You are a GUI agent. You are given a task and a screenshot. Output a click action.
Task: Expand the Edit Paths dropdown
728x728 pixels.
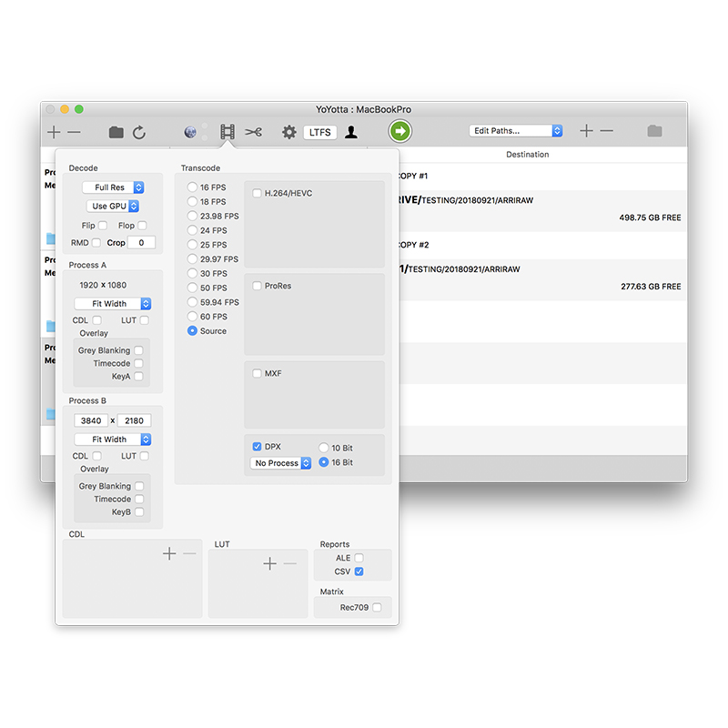tap(516, 131)
